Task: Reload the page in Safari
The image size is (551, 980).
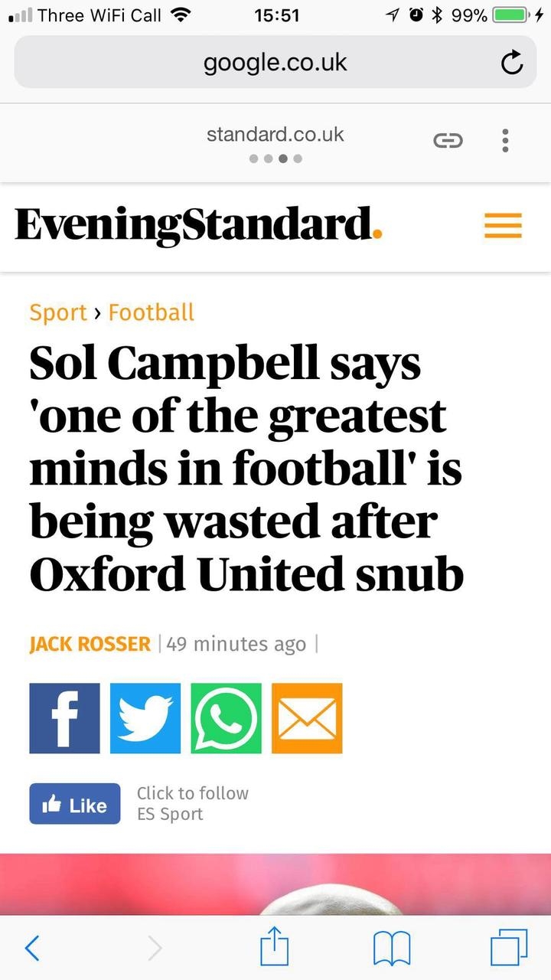Action: point(511,63)
